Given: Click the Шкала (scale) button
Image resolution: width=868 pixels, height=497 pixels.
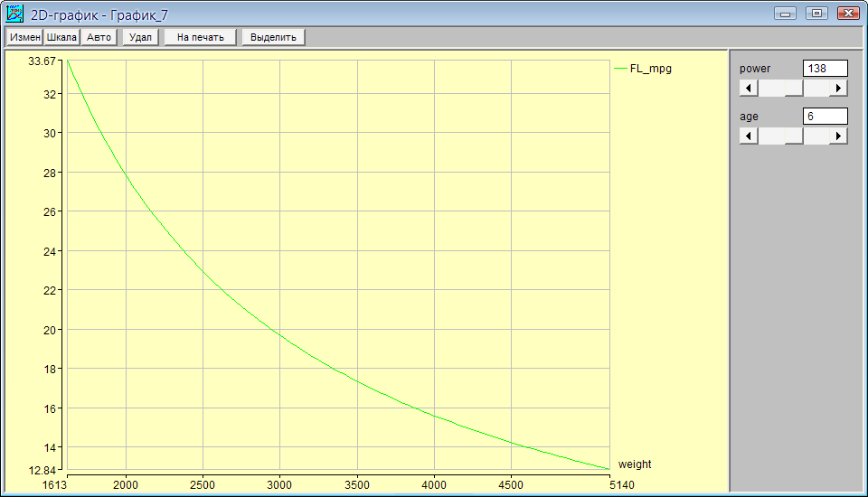Looking at the screenshot, I should 61,37.
